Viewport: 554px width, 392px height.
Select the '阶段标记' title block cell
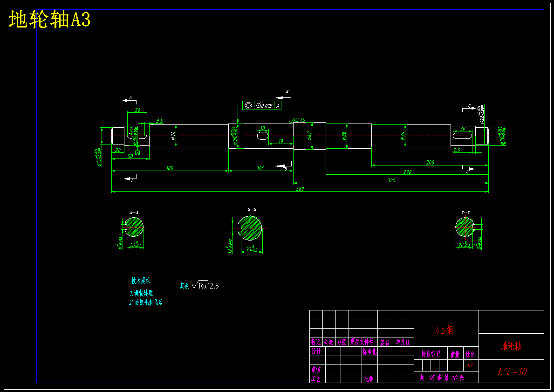(431, 354)
